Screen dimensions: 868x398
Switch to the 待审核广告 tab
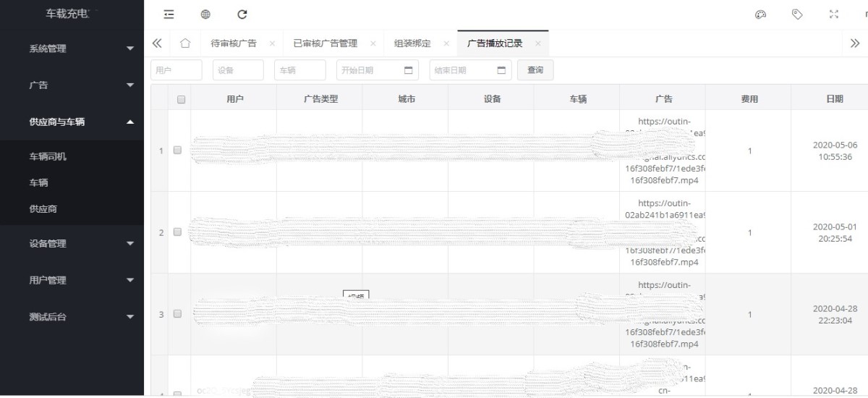pos(233,43)
